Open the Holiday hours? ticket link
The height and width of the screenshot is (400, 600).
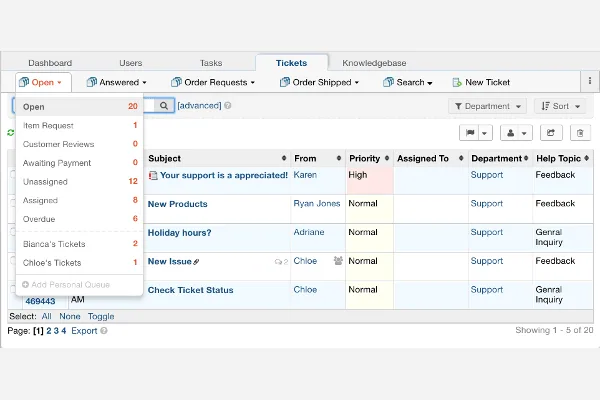click(x=179, y=233)
